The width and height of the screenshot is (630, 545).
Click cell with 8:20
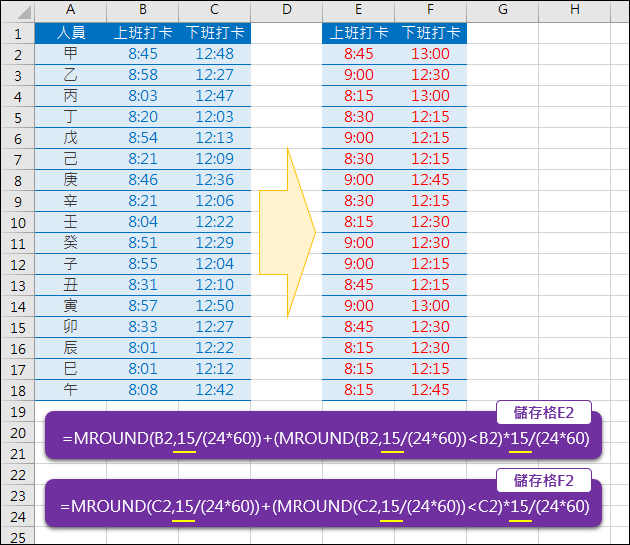[x=143, y=117]
